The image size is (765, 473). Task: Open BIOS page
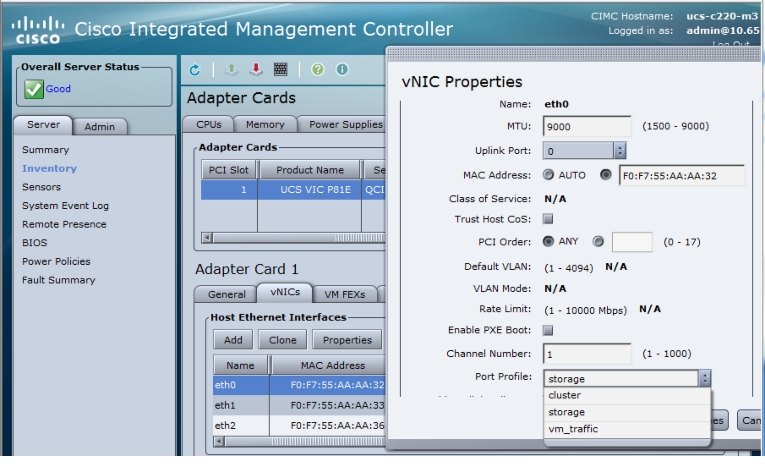(35, 243)
